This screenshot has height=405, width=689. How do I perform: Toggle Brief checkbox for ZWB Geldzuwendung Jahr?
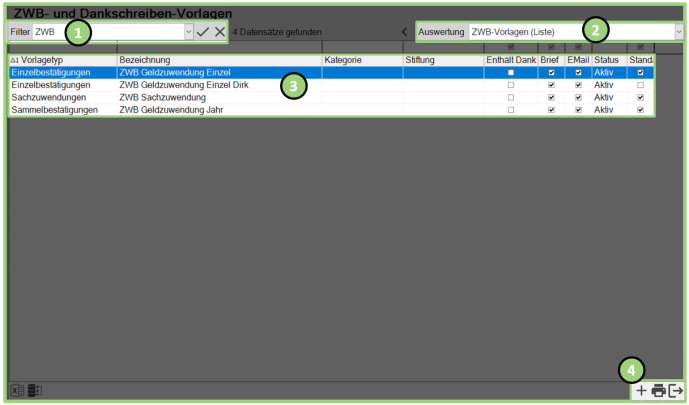coord(552,110)
